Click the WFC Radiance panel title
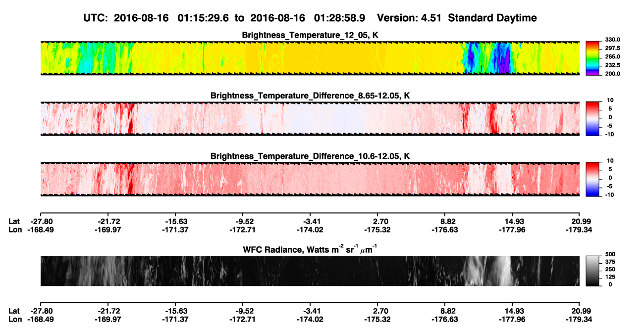Viewport: 644px width, 330px height. [x=310, y=249]
